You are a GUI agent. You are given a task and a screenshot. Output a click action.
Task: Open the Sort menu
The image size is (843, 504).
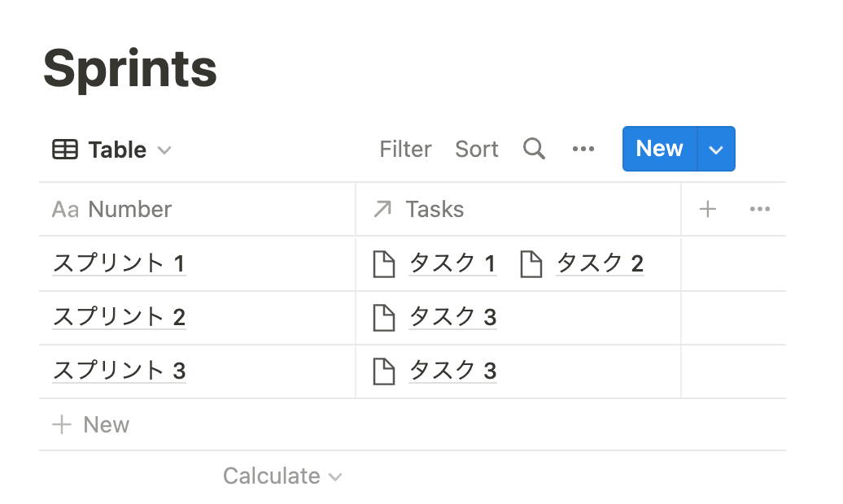pos(477,149)
